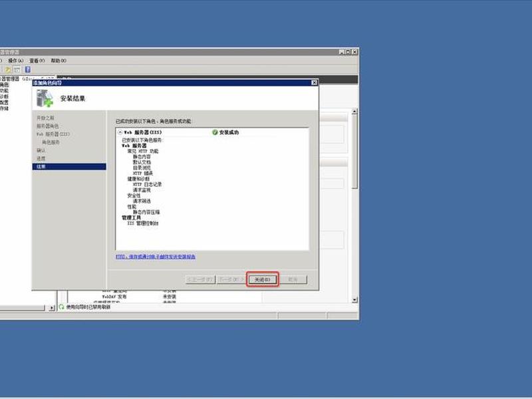This screenshot has height=399, width=532.
Task: Click the refresh icon in the status strip
Action: [61, 307]
